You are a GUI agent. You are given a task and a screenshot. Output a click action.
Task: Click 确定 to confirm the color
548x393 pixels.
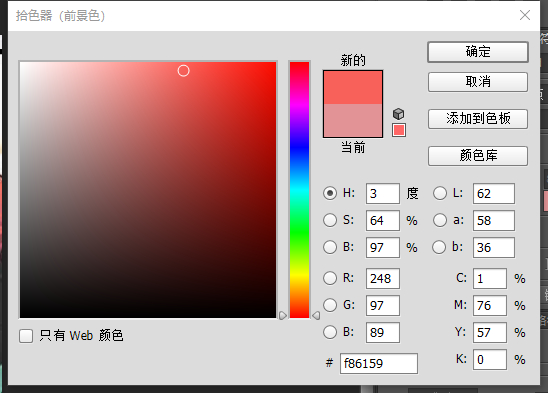click(478, 52)
